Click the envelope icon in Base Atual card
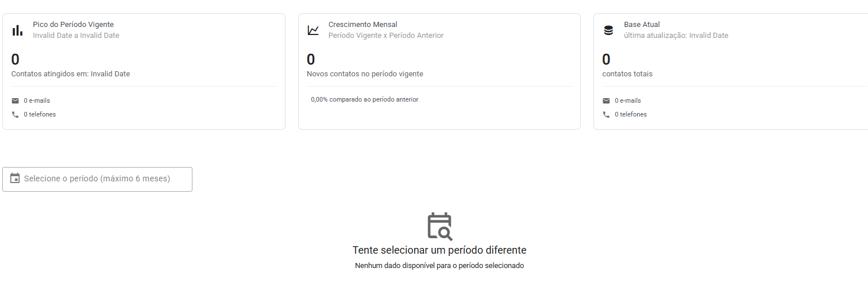The width and height of the screenshot is (868, 295). pos(606,100)
